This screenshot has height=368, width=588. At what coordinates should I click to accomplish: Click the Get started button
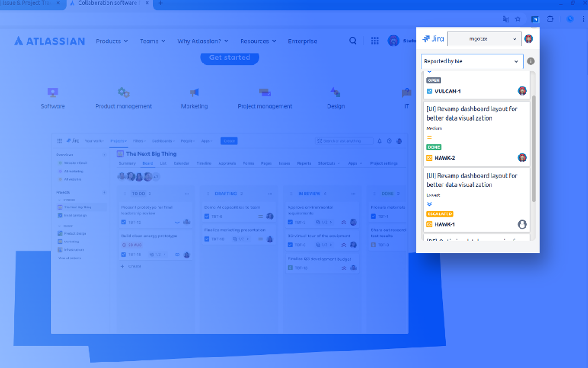click(x=230, y=57)
